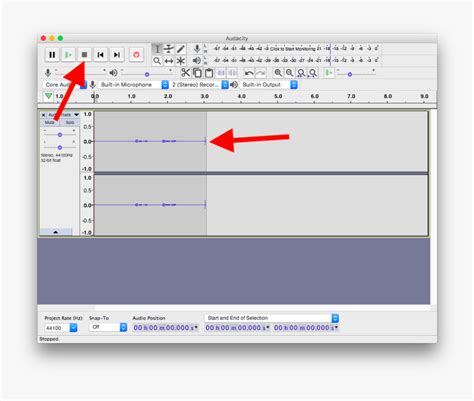The image size is (474, 401).
Task: Collapse the track with the up-arrow button
Action: click(56, 232)
